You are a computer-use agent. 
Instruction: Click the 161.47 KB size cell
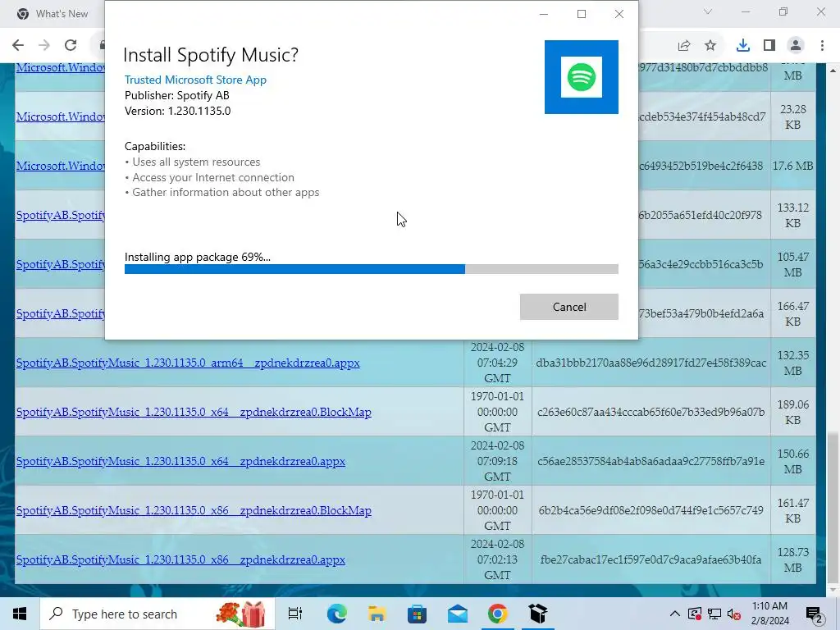(793, 510)
